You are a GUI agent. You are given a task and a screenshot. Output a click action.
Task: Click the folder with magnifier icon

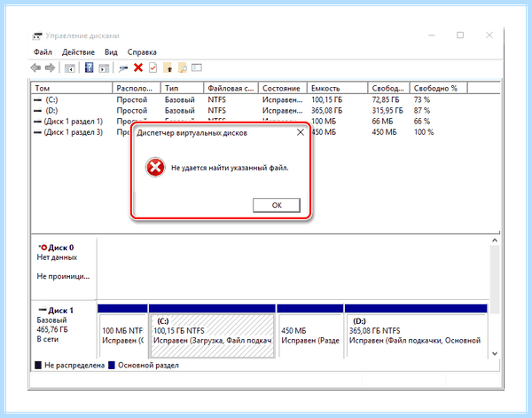click(x=183, y=67)
